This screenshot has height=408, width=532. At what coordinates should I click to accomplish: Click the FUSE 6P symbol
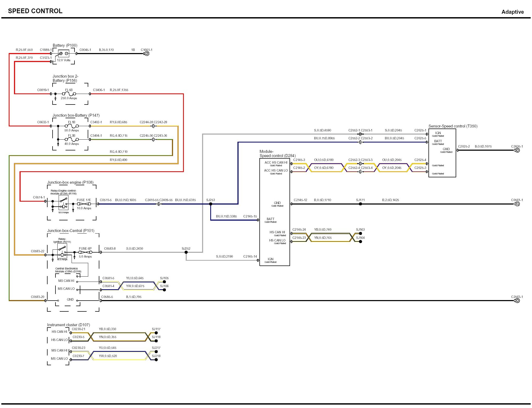(85, 252)
